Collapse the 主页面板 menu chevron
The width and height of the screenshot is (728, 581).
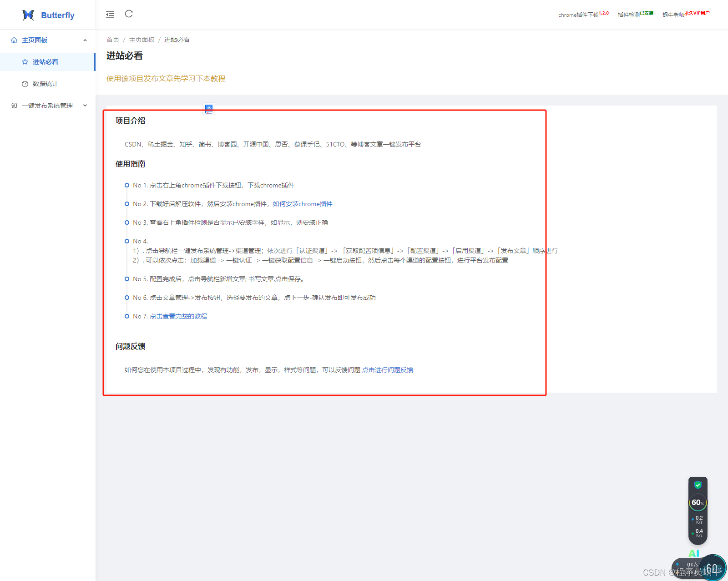(x=85, y=40)
